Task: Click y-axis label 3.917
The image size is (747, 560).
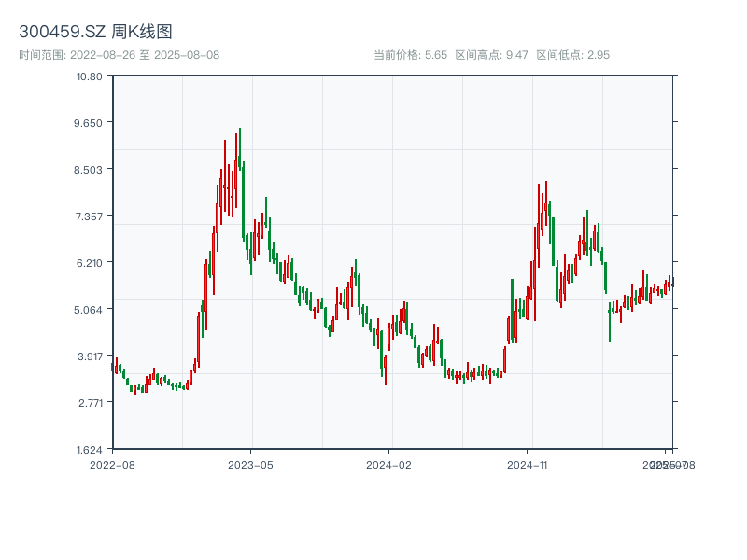Action: click(x=90, y=357)
